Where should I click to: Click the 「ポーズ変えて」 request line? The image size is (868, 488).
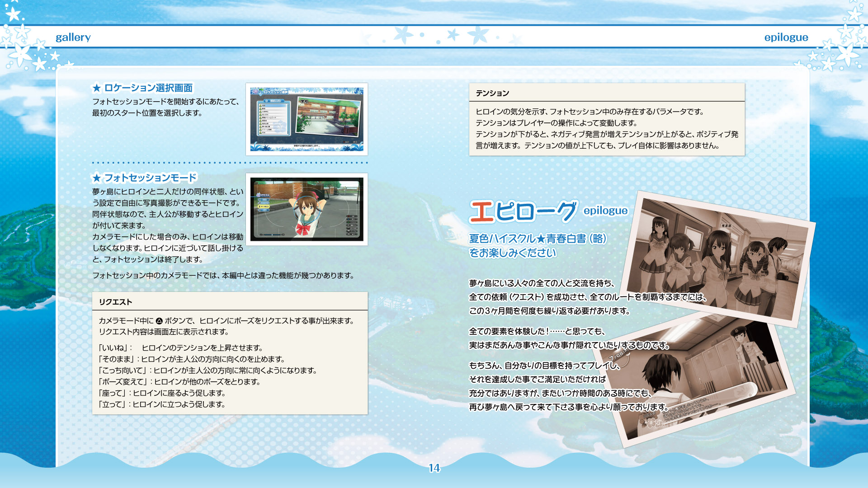[x=179, y=382]
